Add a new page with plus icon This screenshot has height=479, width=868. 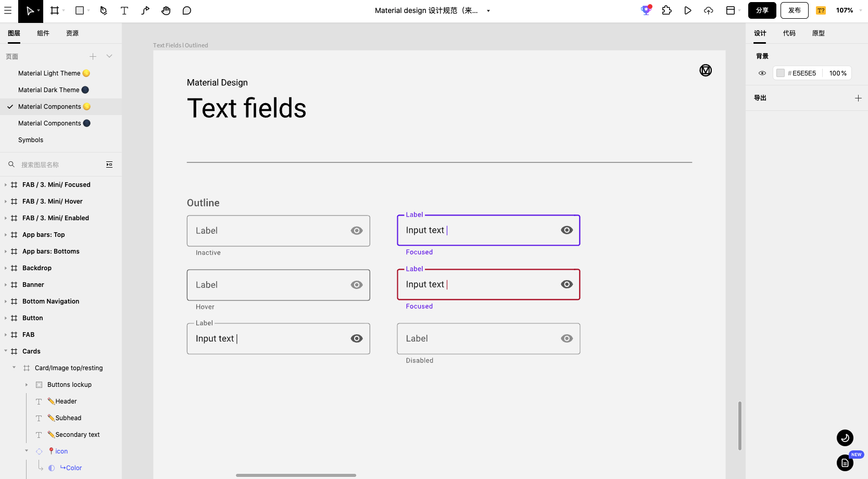click(93, 56)
